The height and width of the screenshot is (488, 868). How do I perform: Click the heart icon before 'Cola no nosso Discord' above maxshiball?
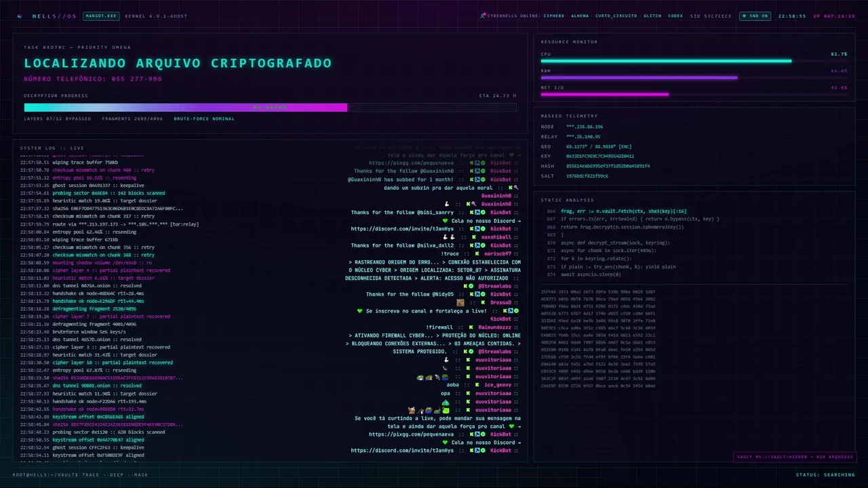[x=445, y=220]
